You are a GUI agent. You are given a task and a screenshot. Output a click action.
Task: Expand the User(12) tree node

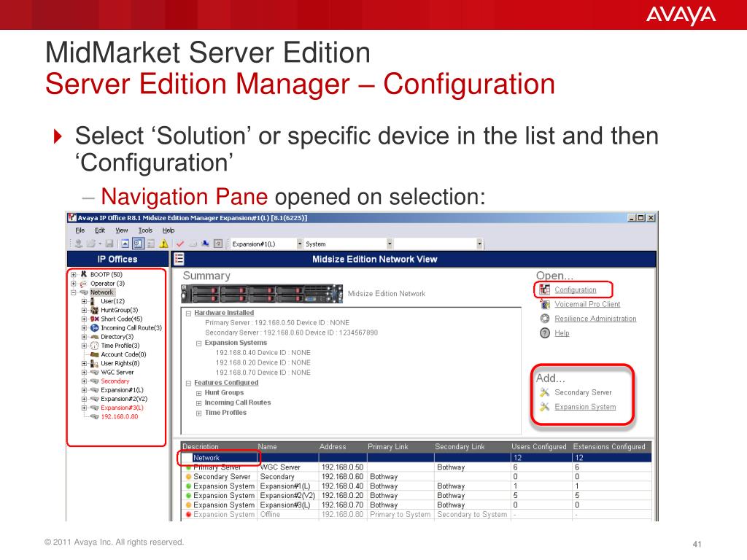[84, 301]
